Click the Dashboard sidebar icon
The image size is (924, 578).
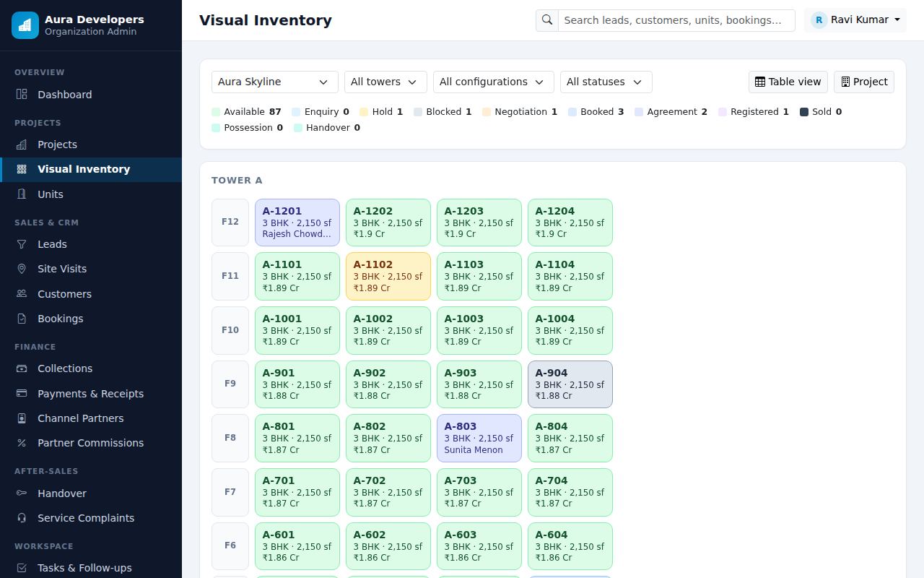point(22,95)
